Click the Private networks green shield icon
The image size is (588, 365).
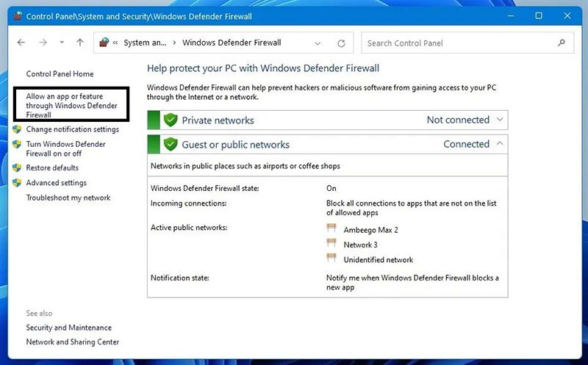[x=171, y=120]
